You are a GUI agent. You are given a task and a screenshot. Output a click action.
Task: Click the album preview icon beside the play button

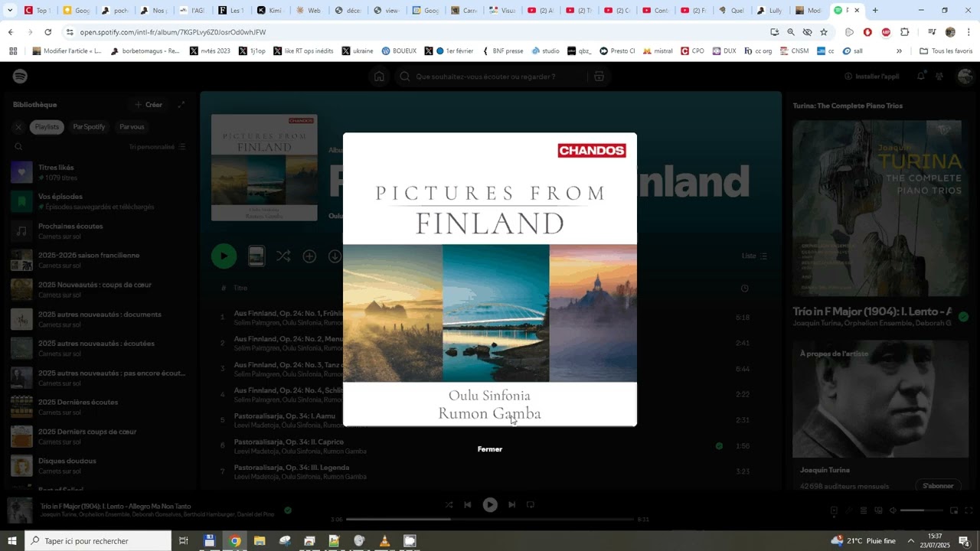256,256
